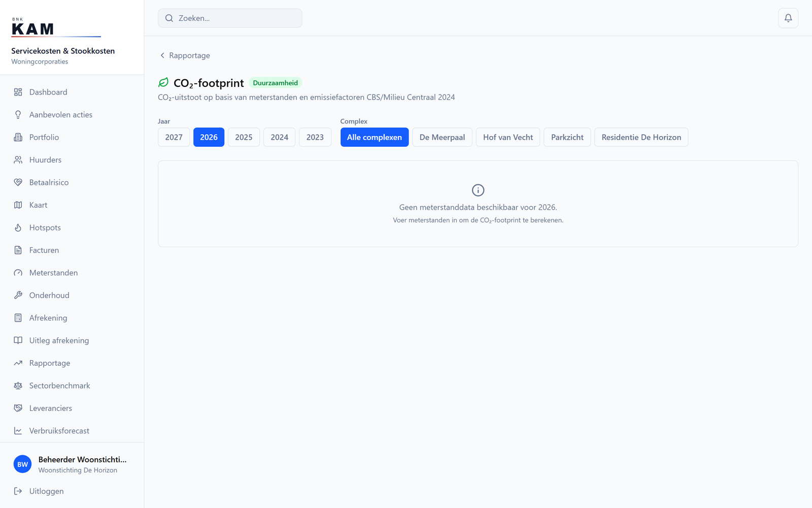Viewport: 812px width, 508px height.
Task: Open the Sectorbenchmark sidebar label
Action: point(60,386)
